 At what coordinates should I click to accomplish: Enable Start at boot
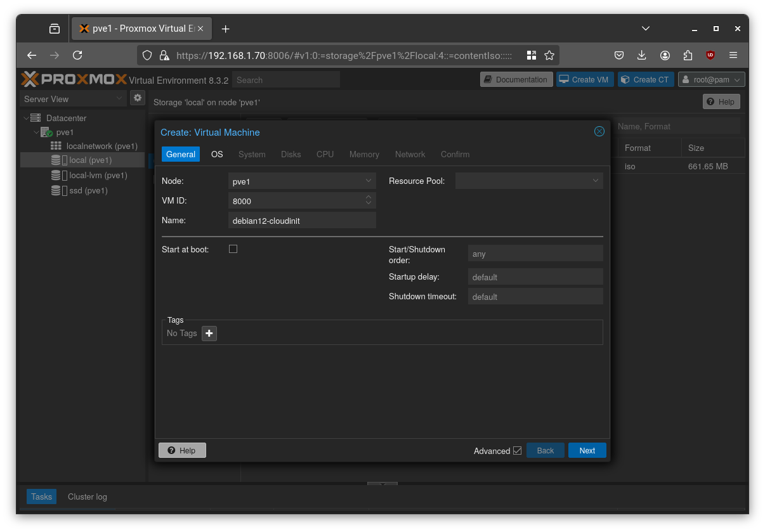[x=233, y=249]
